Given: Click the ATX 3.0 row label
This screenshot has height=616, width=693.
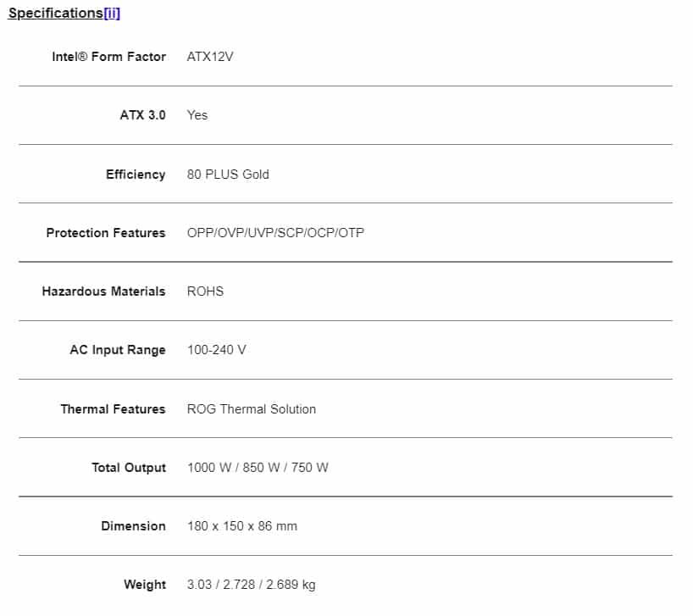Looking at the screenshot, I should click(142, 115).
